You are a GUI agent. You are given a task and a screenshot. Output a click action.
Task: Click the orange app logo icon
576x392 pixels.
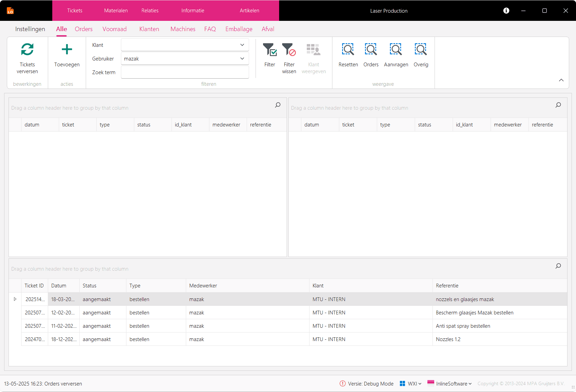10,11
